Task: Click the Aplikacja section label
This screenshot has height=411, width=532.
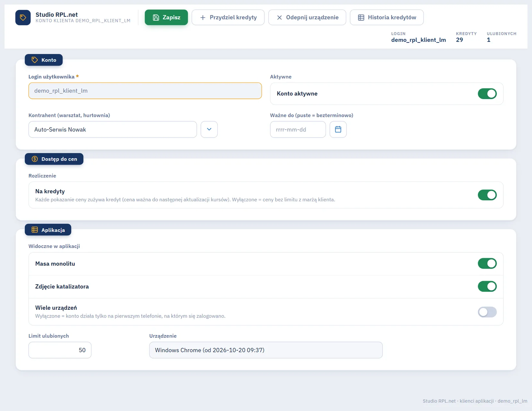Action: click(48, 230)
